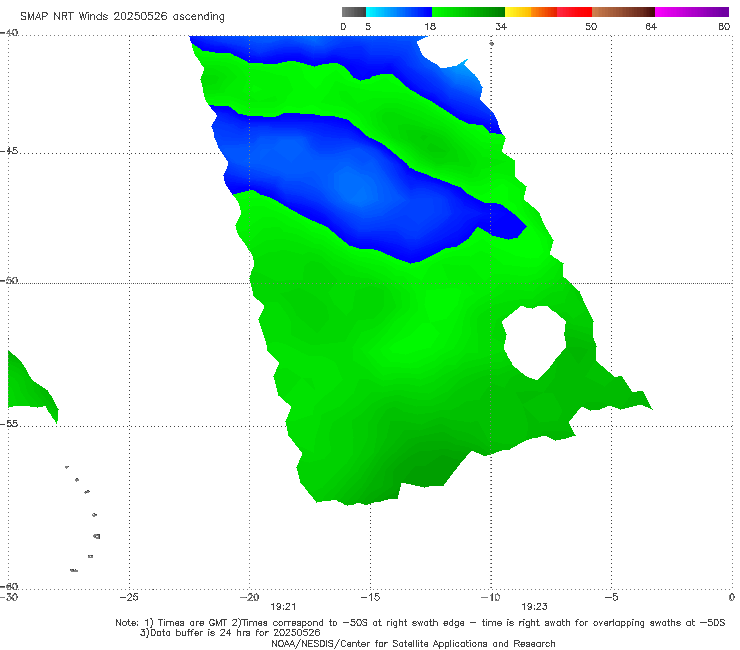Click the longitude label '-10' on bottom axis

point(491,597)
